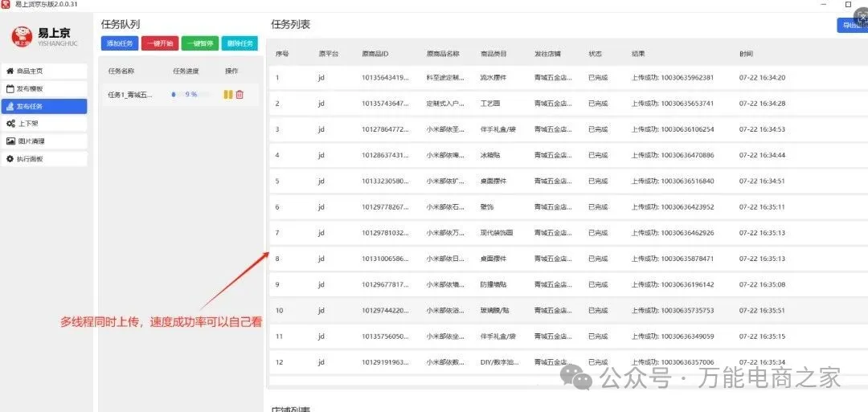The image size is (868, 412).
Task: Click the 易上京 logo icon
Action: [23, 36]
